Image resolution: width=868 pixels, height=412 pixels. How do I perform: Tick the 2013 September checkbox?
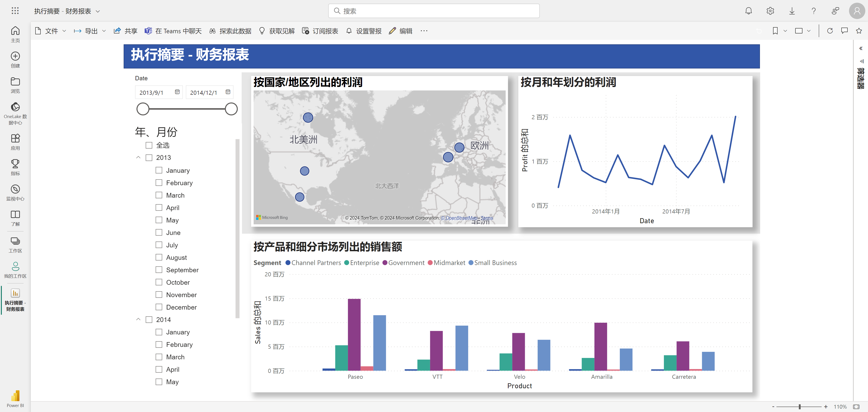pos(159,270)
